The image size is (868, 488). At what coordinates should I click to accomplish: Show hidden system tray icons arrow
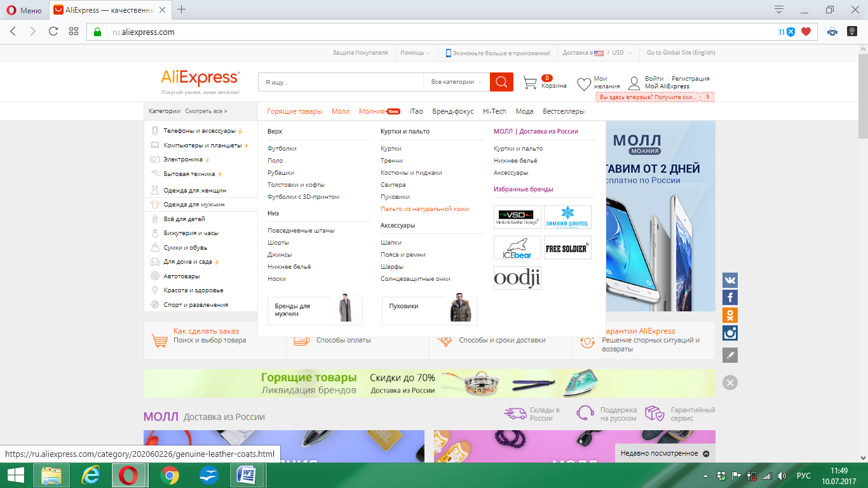click(x=706, y=475)
